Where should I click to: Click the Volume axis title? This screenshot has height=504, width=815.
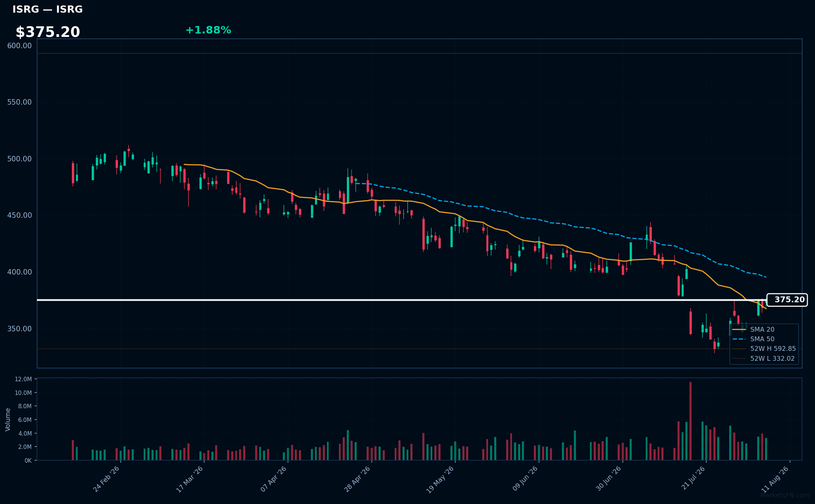8,420
